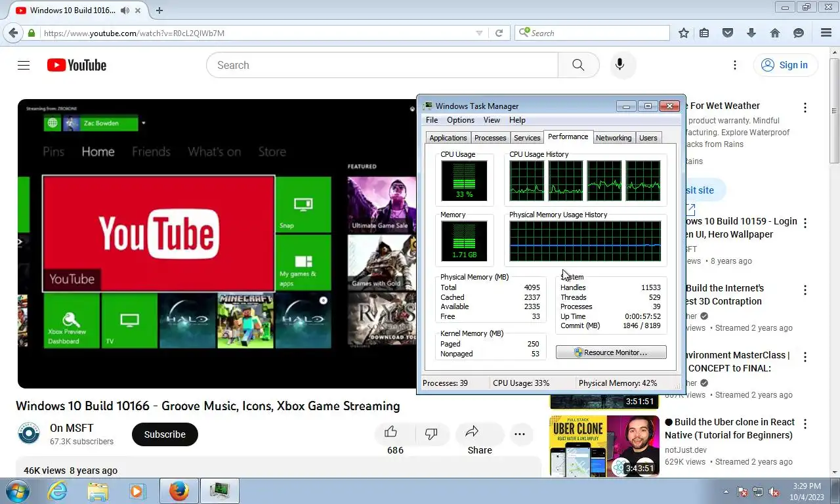Click the muted volume tray icon
Image resolution: width=840 pixels, height=504 pixels.
coord(774,492)
